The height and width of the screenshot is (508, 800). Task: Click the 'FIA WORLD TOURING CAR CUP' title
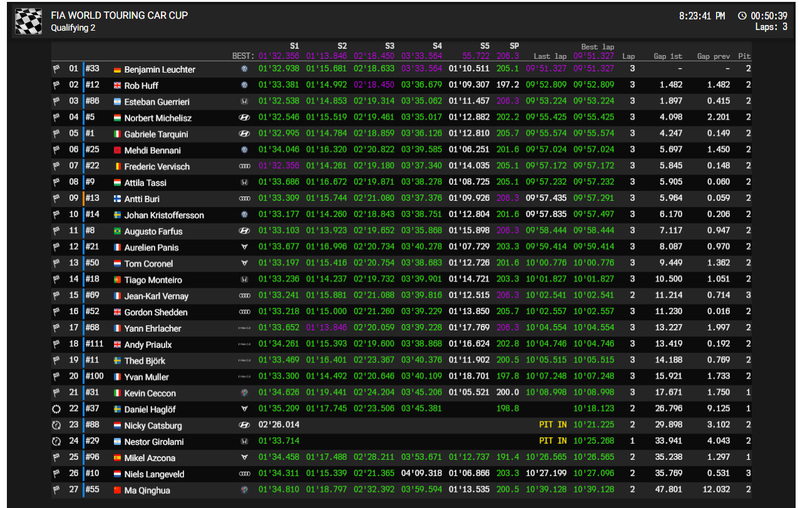tap(119, 15)
